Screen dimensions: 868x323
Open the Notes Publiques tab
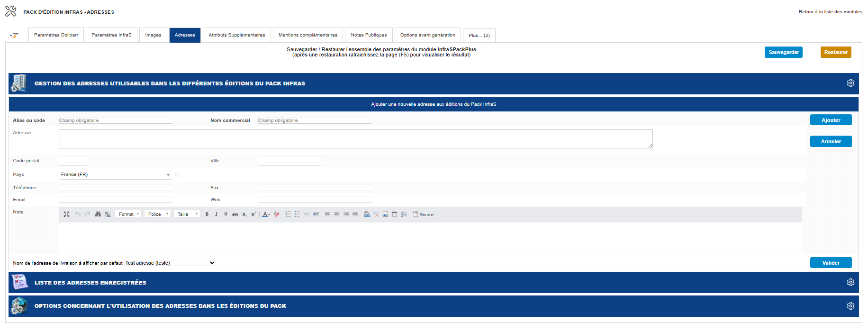369,35
